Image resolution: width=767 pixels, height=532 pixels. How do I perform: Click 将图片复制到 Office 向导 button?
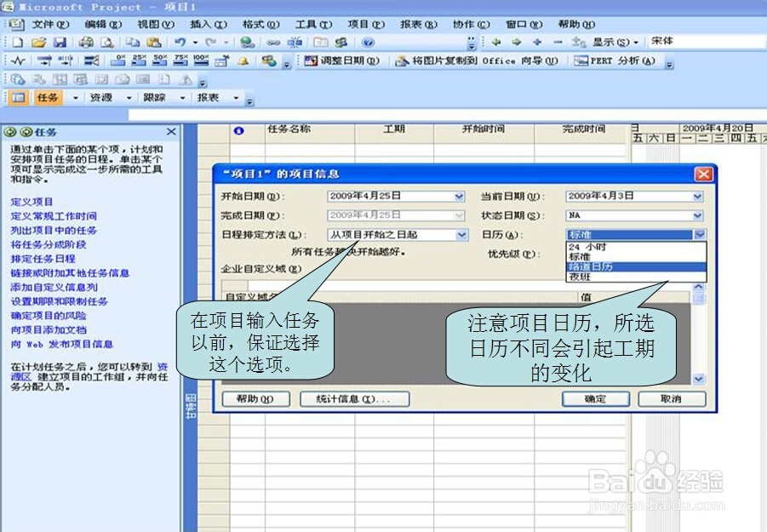(x=477, y=61)
